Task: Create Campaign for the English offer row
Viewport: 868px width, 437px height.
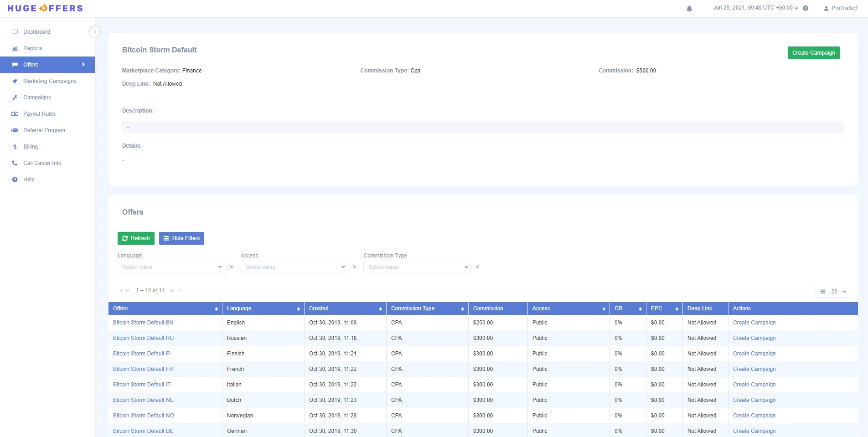Action: [754, 323]
